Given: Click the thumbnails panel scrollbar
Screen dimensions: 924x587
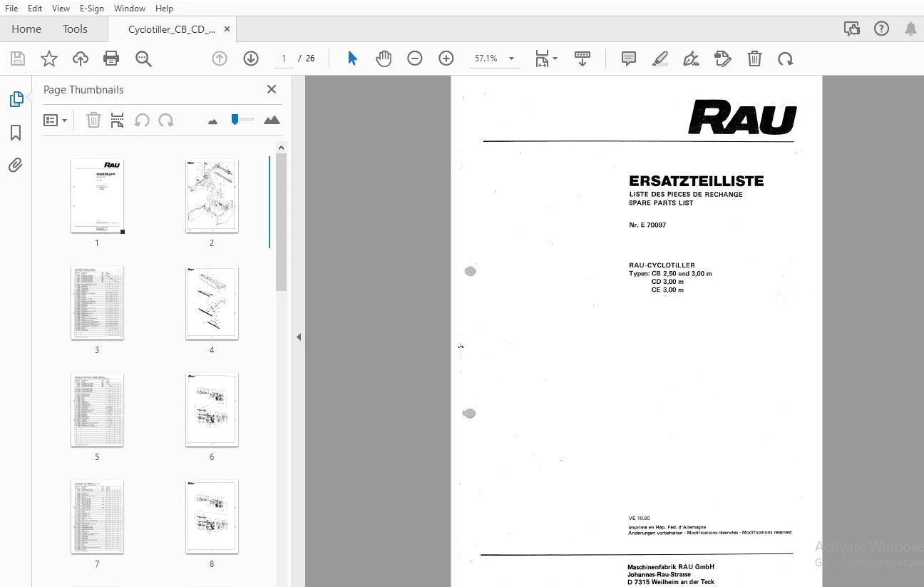Looking at the screenshot, I should [x=281, y=221].
